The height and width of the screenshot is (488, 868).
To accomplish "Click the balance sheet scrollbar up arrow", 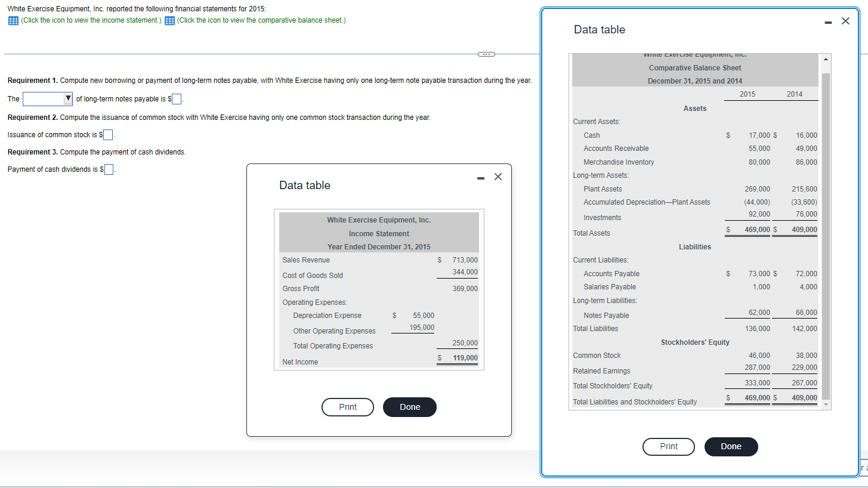I will click(x=826, y=59).
